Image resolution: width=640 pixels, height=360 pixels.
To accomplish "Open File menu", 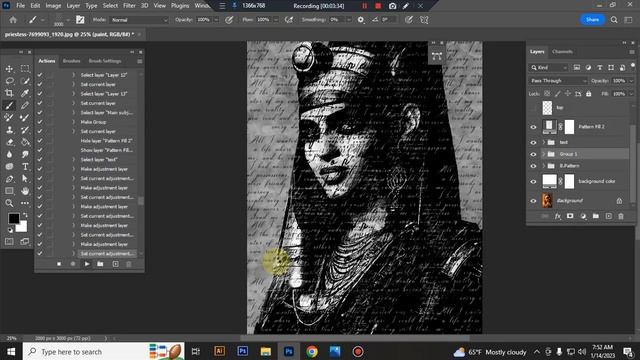I will (20, 6).
